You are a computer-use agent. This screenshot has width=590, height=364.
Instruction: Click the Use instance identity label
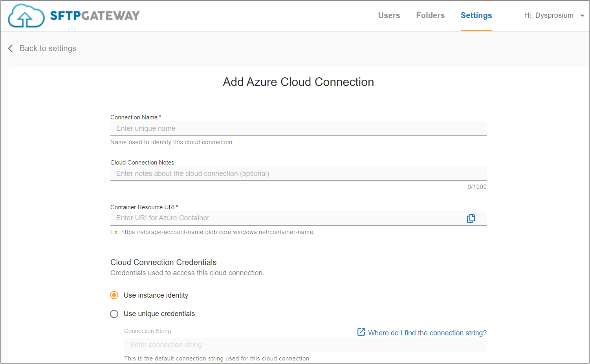click(x=156, y=295)
